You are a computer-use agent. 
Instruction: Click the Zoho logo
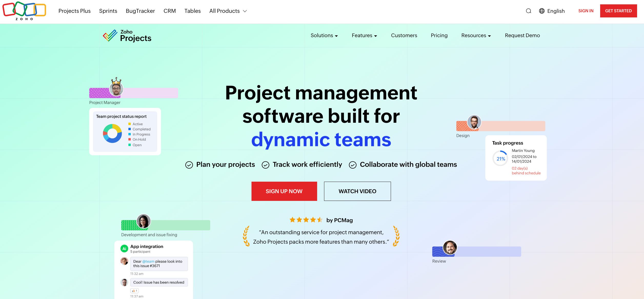coord(24,11)
